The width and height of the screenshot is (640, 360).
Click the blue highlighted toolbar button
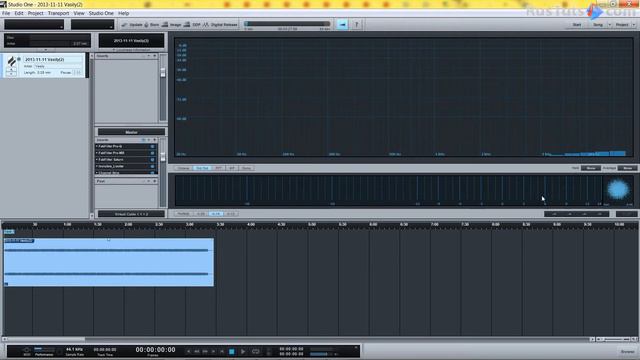342,24
